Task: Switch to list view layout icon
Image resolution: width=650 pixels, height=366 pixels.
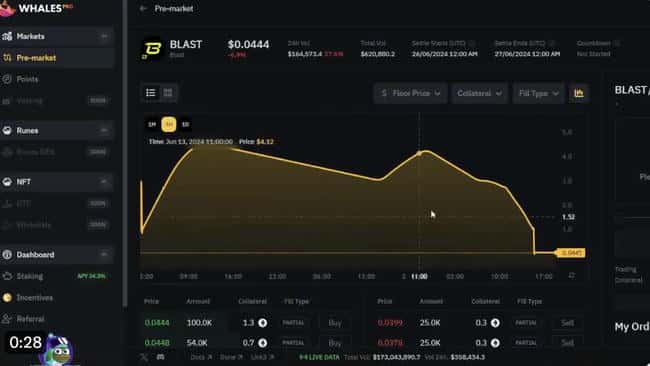Action: [151, 92]
